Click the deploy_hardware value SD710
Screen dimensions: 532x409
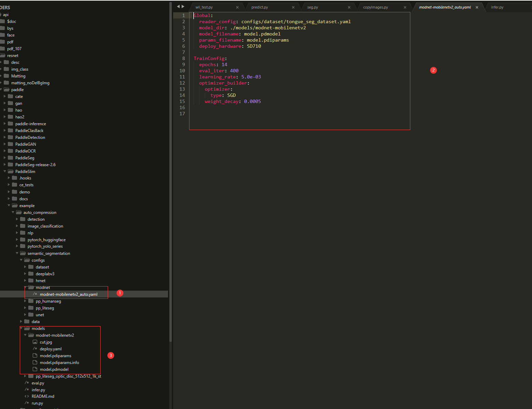pos(254,46)
